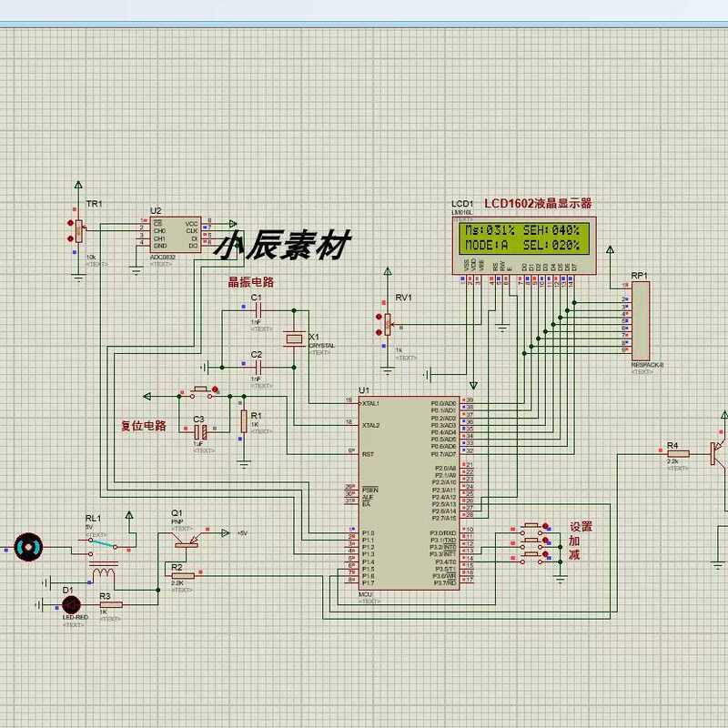Select the RV1 potentiometer body
Screen dimensions: 728x728
(x=388, y=325)
